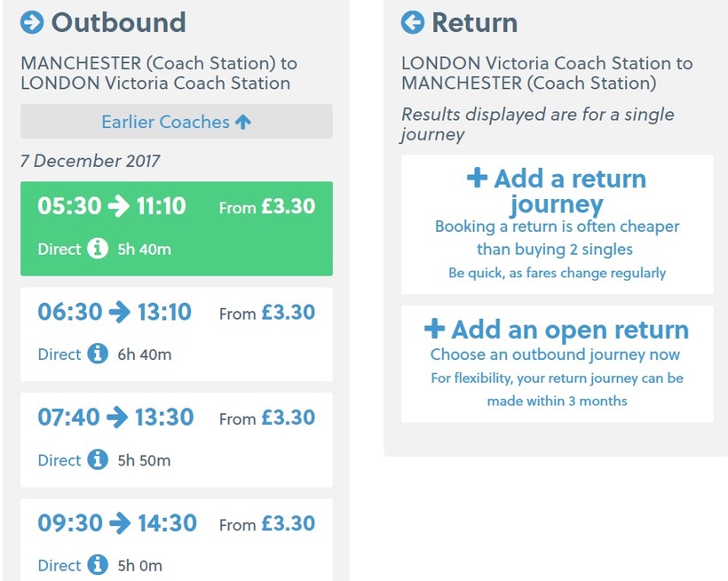Select the 07:40 to 13:30 journey

[176, 439]
